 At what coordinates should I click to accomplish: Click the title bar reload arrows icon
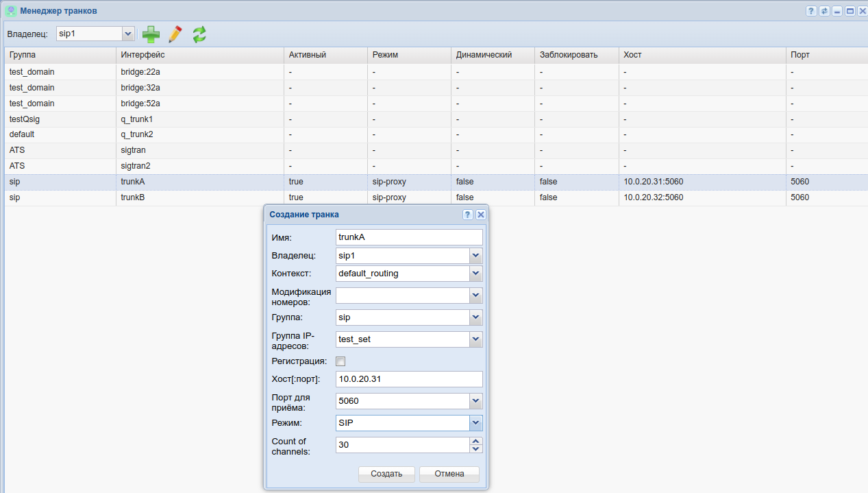pos(824,11)
